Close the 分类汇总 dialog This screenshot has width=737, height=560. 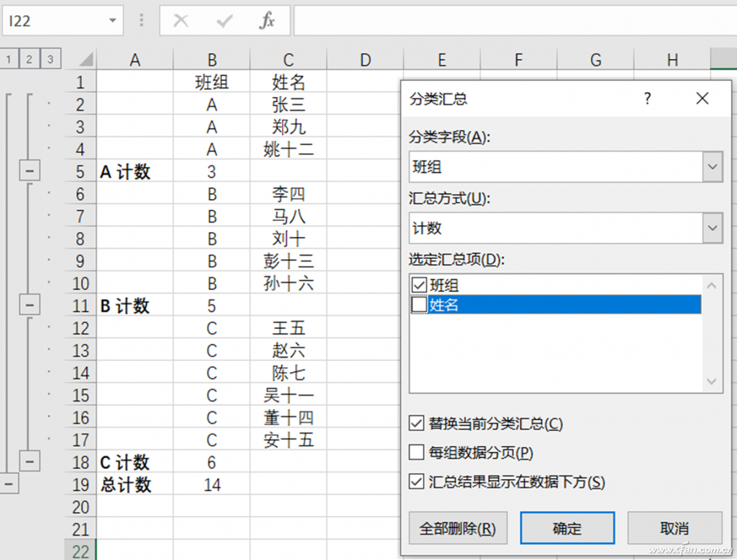[x=703, y=98]
